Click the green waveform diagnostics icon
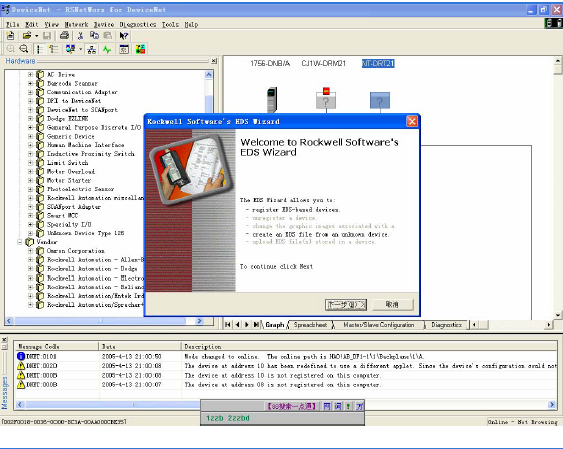 click(107, 49)
